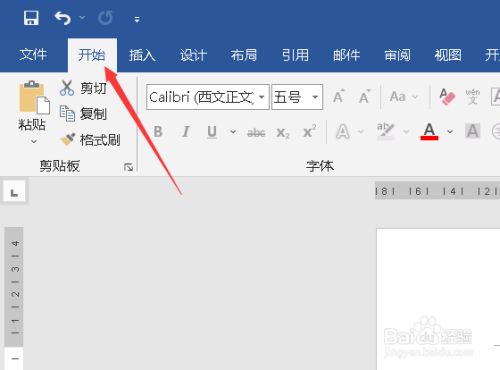The width and height of the screenshot is (500, 370).
Task: Open the text effects dropdown arrow
Action: point(360,132)
